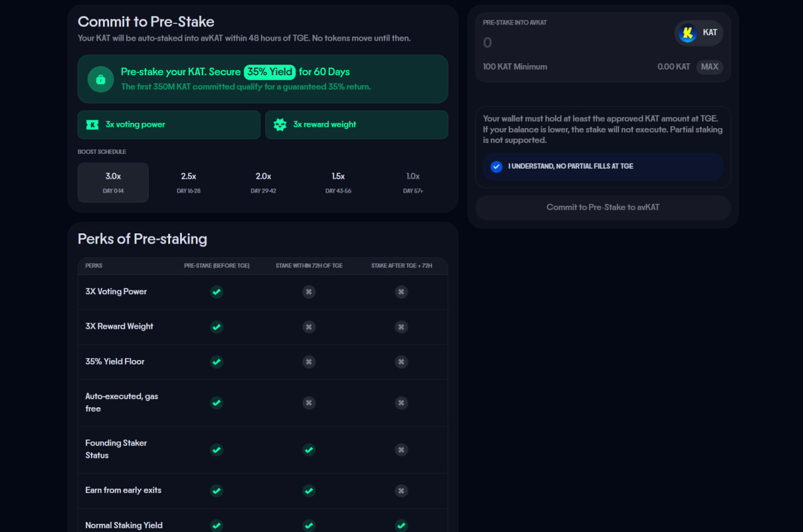Click 3X Voting Power checkmark under Pre-Stake column
Viewport: 803px width, 532px height.
pyautogui.click(x=216, y=292)
